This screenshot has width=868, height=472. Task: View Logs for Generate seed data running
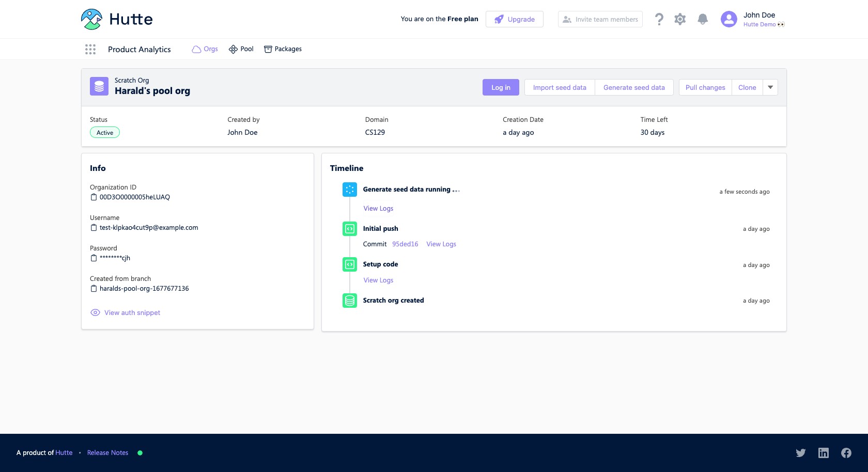tap(378, 209)
